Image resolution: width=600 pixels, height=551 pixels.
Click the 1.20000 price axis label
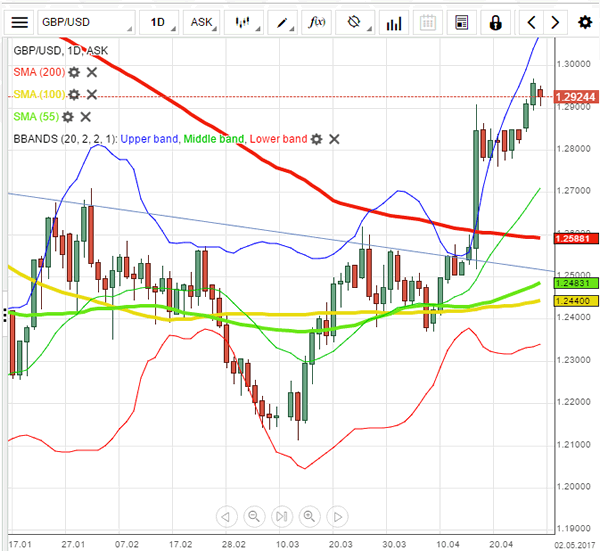(x=574, y=487)
